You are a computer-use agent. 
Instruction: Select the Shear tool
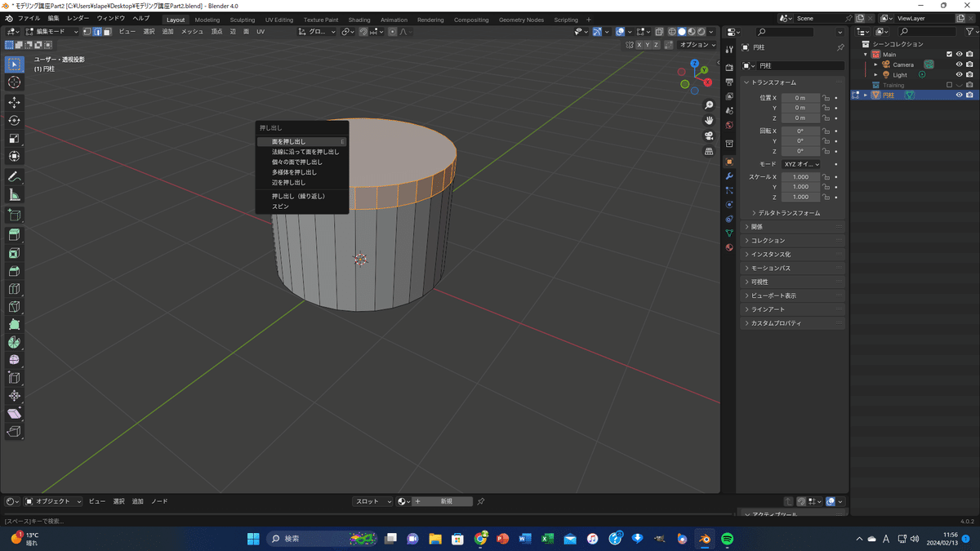15,414
